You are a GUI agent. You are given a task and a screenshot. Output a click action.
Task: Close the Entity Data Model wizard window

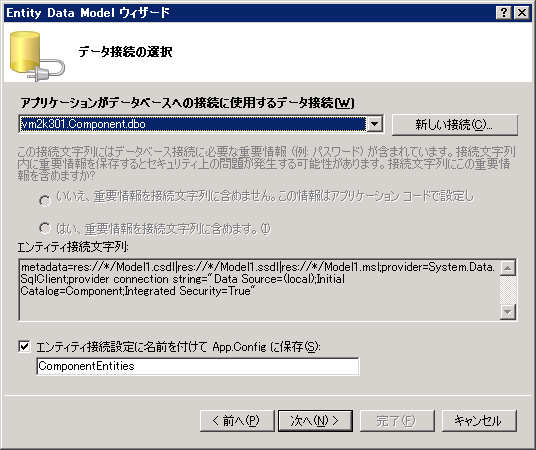[522, 13]
